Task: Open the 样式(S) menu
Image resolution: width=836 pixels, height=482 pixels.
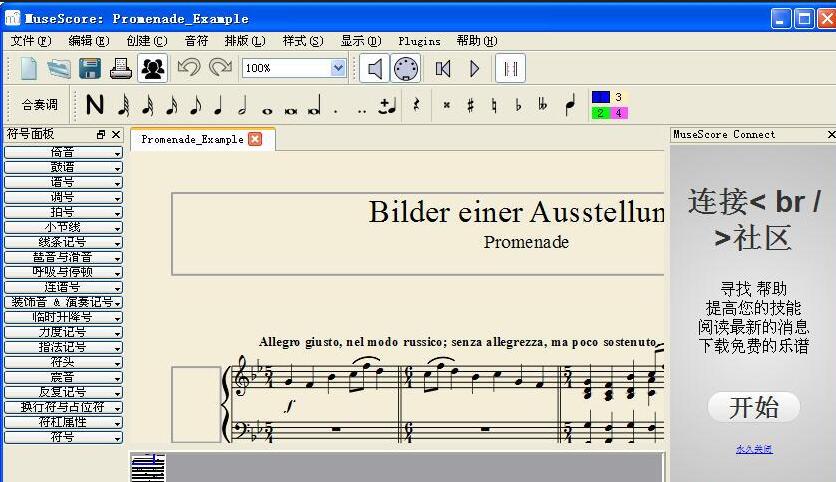Action: click(x=303, y=41)
